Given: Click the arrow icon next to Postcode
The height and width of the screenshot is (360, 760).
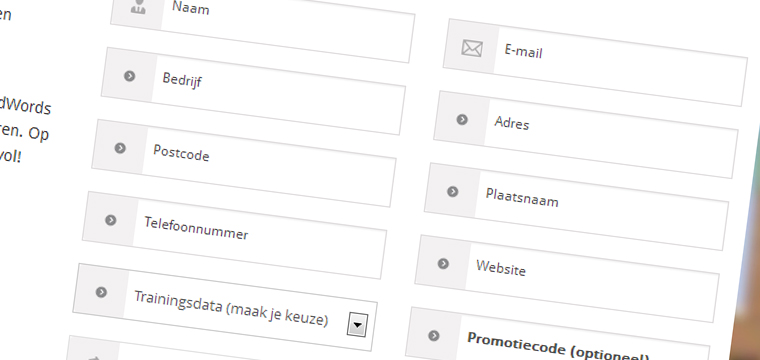Looking at the screenshot, I should coord(120,148).
